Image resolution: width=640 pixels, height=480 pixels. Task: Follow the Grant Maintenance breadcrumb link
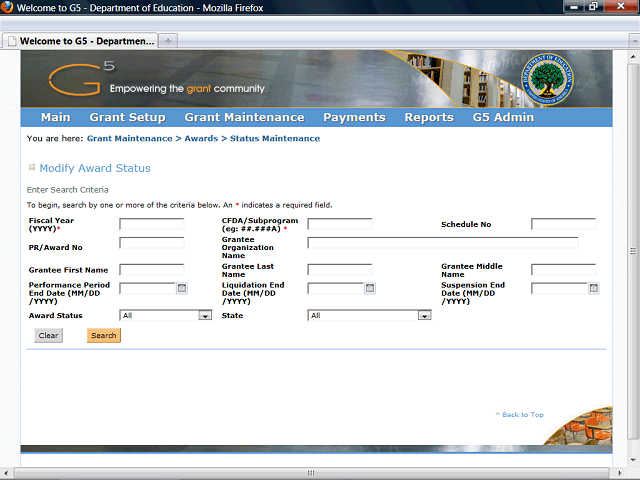[129, 138]
